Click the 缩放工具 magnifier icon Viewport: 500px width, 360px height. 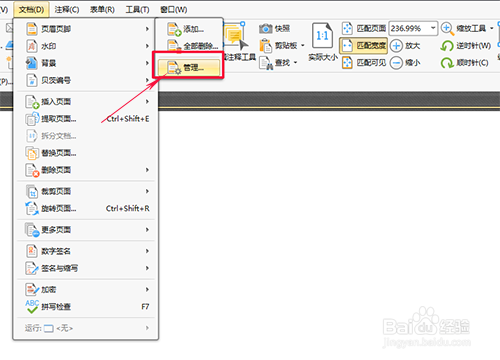tap(447, 29)
